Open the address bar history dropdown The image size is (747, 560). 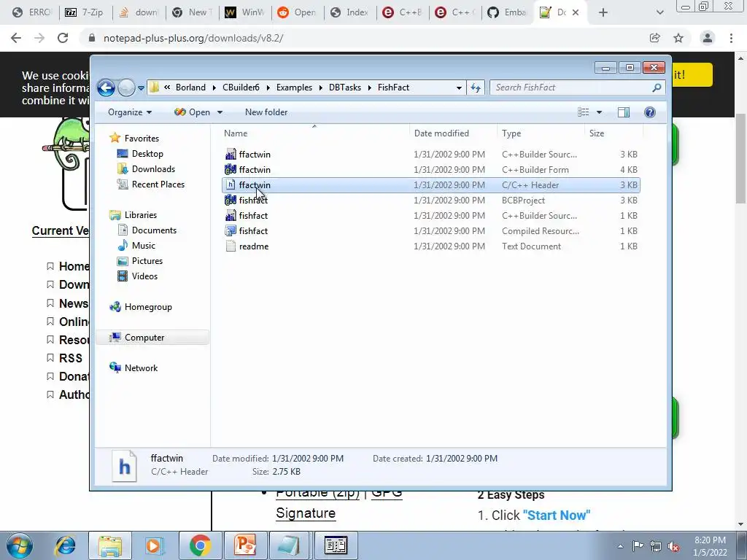tap(459, 88)
